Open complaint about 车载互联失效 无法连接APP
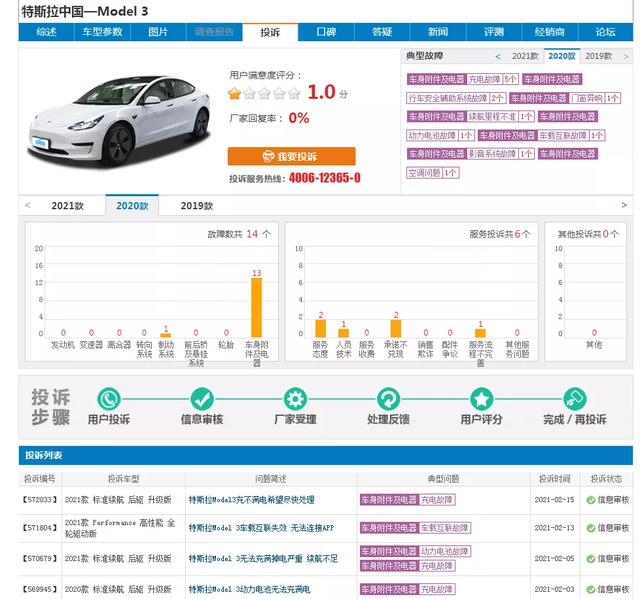The image size is (640, 599). click(261, 528)
